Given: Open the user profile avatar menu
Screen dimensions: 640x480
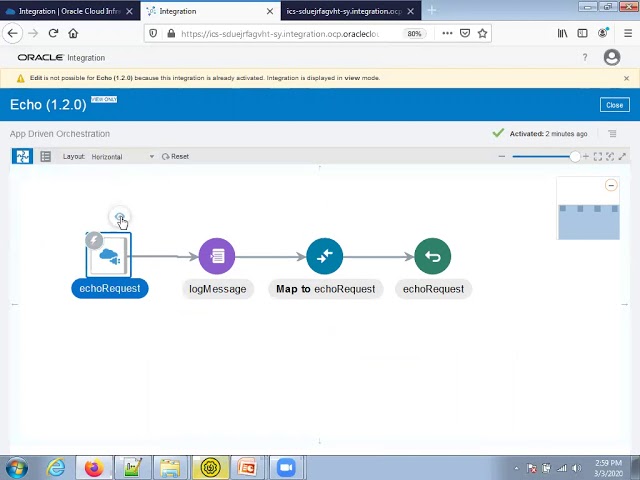Looking at the screenshot, I should (612, 57).
